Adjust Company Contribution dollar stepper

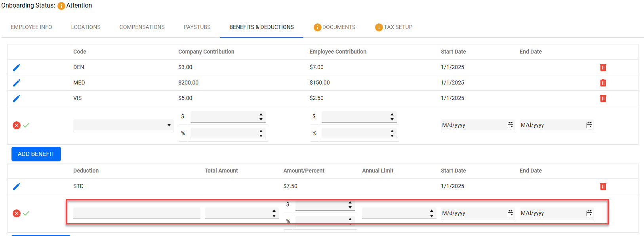click(x=261, y=117)
